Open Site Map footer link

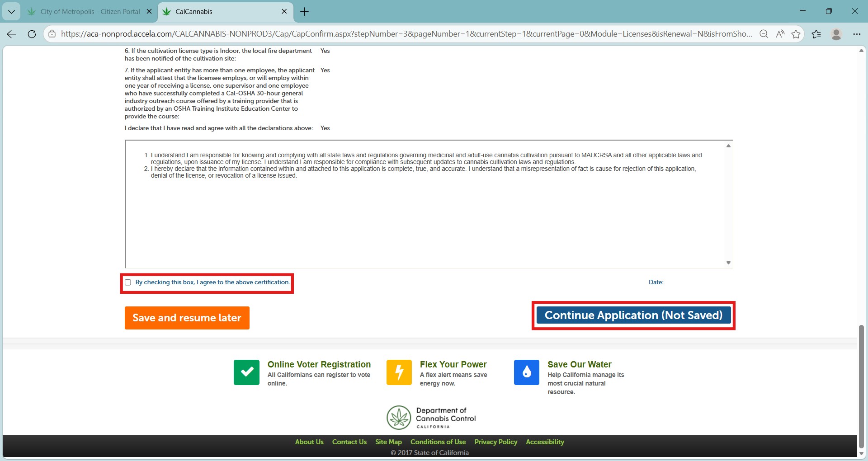(388, 442)
